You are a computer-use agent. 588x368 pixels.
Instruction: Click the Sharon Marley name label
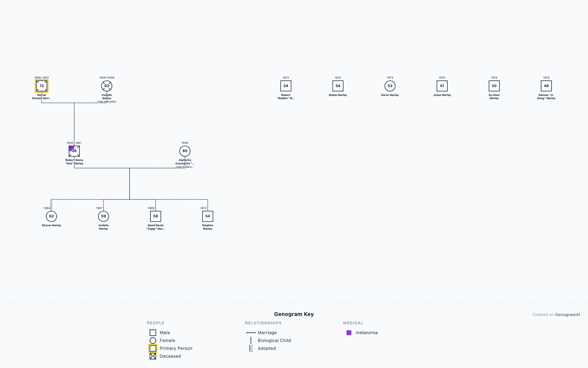pyautogui.click(x=51, y=225)
